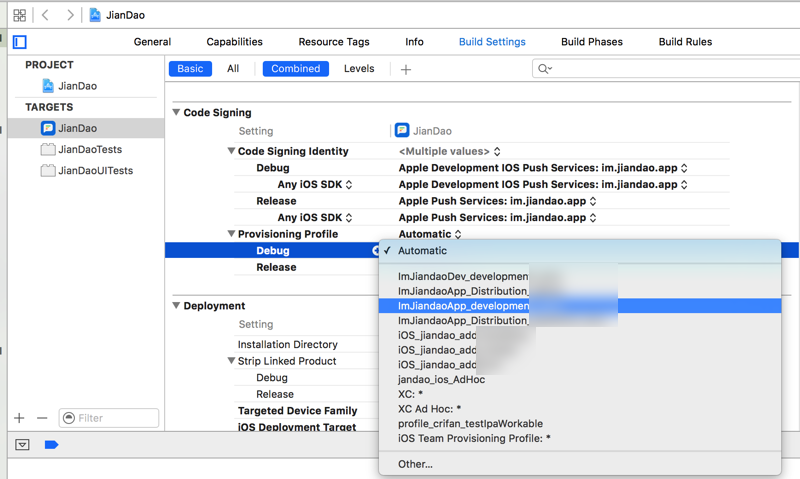Collapse the Code Signing section
This screenshot has width=800, height=479.
point(177,113)
